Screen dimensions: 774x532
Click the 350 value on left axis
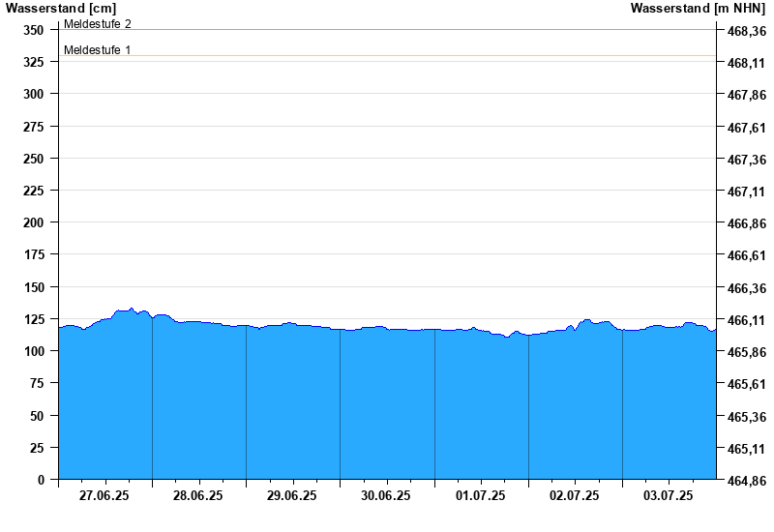tap(33, 30)
